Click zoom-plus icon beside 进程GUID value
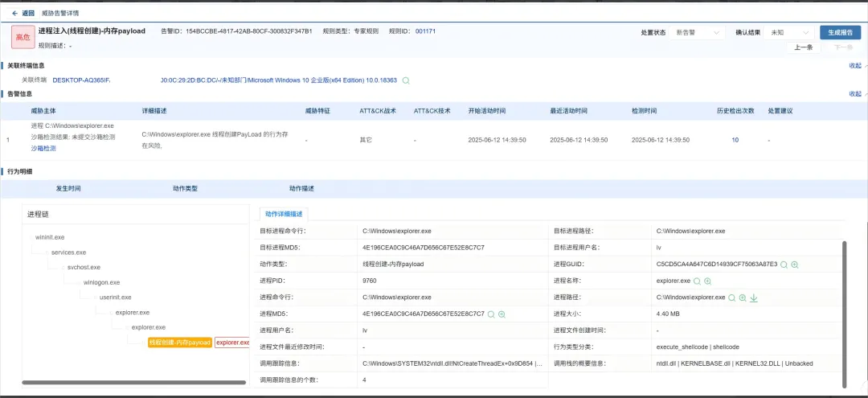This screenshot has width=868, height=398. pos(795,265)
